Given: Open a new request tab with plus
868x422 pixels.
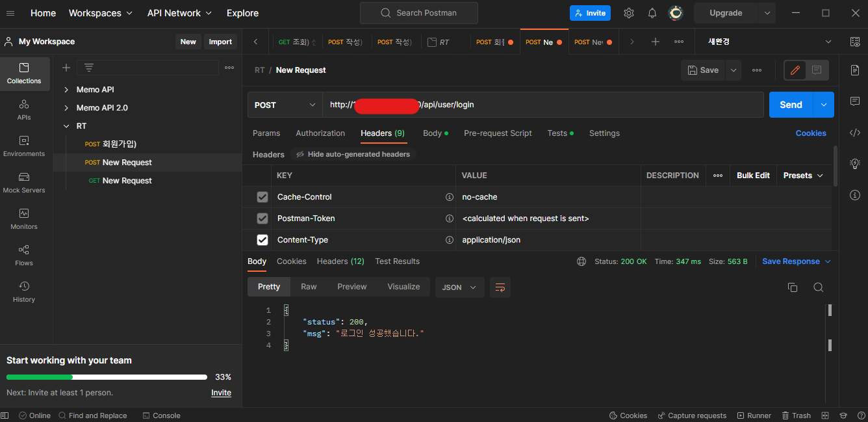Looking at the screenshot, I should pos(656,42).
